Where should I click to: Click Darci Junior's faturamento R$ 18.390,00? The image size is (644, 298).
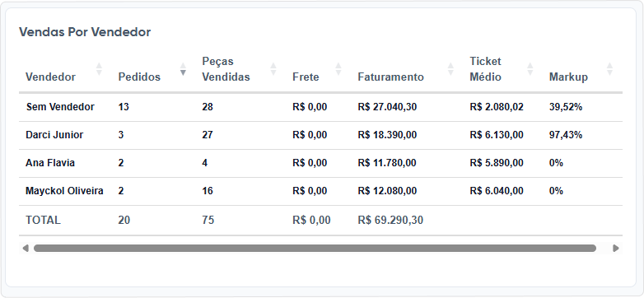(387, 135)
